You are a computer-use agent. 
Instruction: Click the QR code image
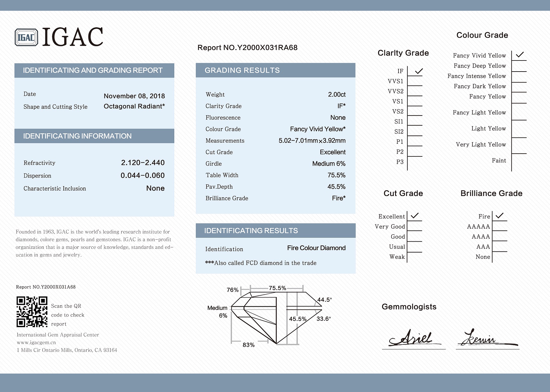coord(32,312)
